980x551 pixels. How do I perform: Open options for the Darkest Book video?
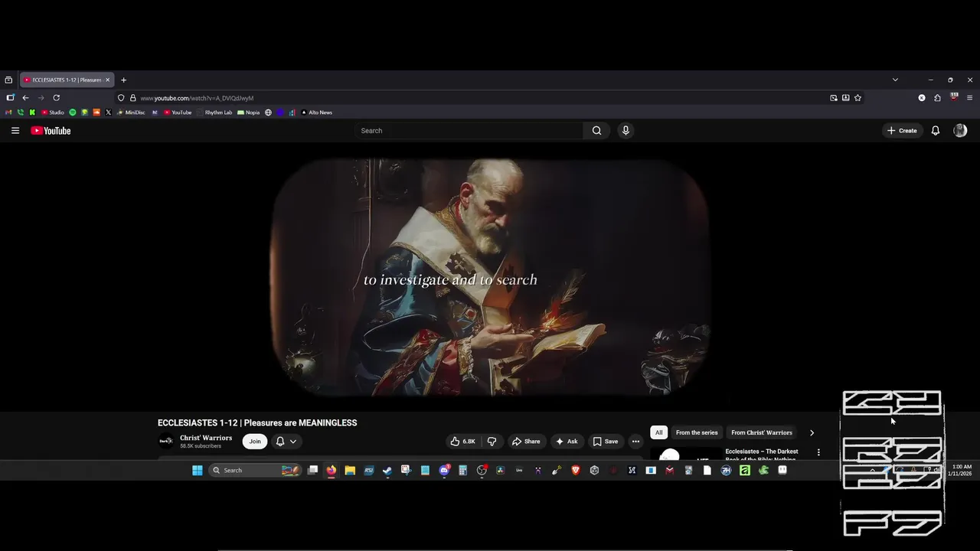pos(818,452)
